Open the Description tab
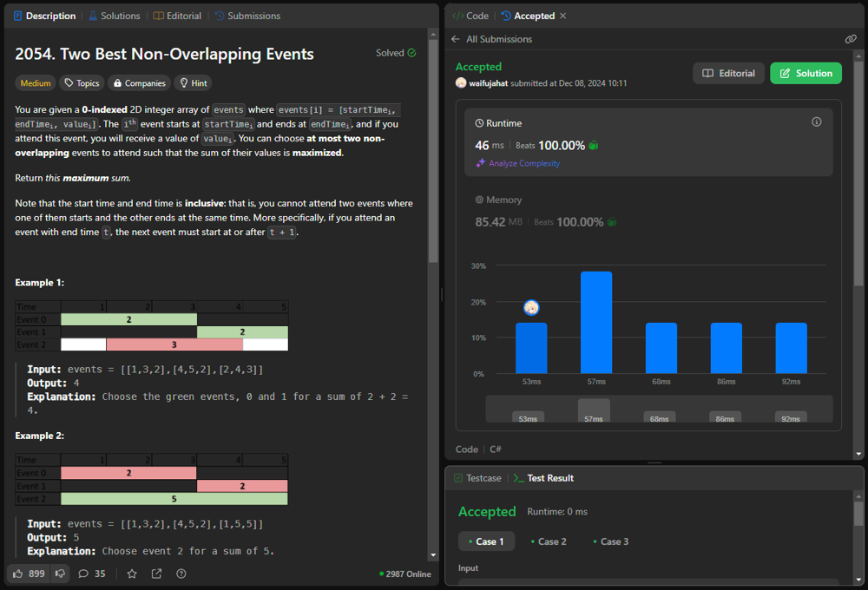Viewport: 868px width, 590px height. (x=44, y=16)
